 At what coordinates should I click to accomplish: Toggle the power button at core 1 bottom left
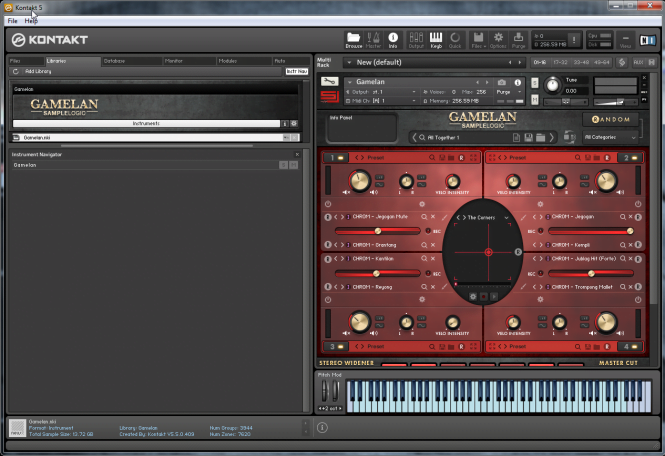[x=328, y=204]
